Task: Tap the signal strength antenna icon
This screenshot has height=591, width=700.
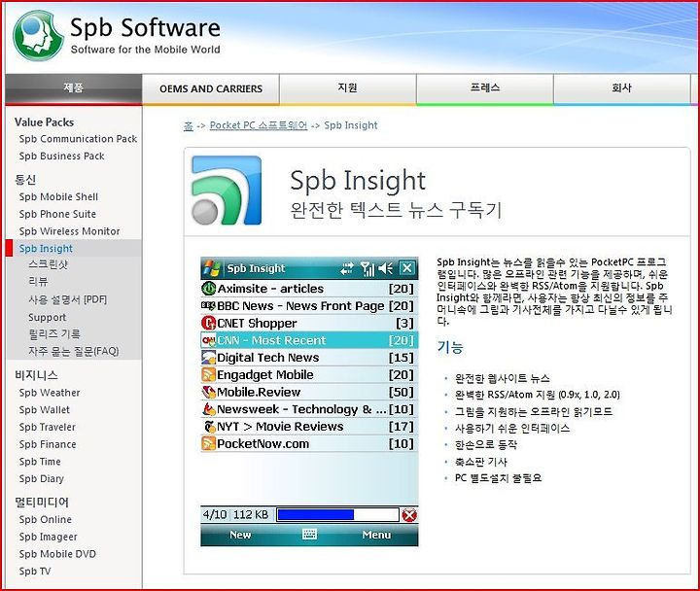Action: [x=367, y=268]
